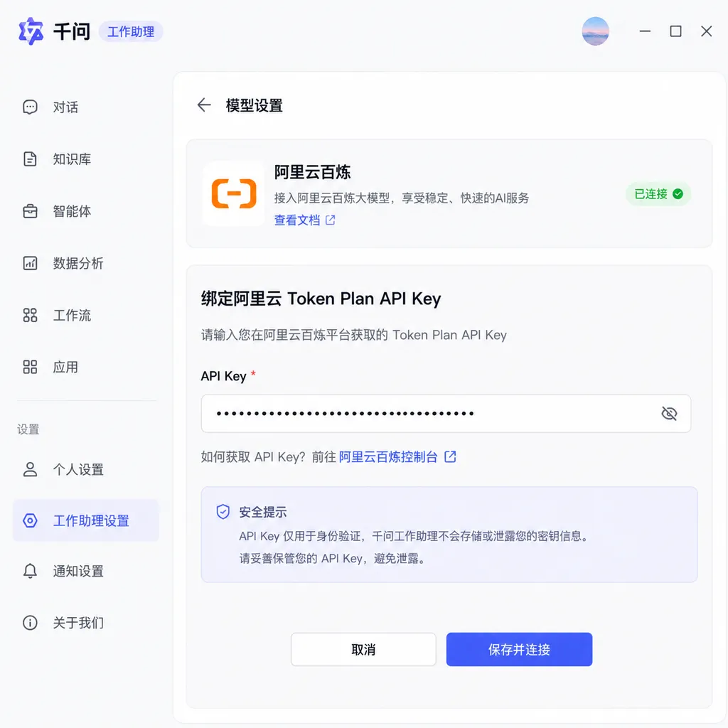The height and width of the screenshot is (728, 728).
Task: Click text 如何获取 API Key?
Action: (253, 457)
